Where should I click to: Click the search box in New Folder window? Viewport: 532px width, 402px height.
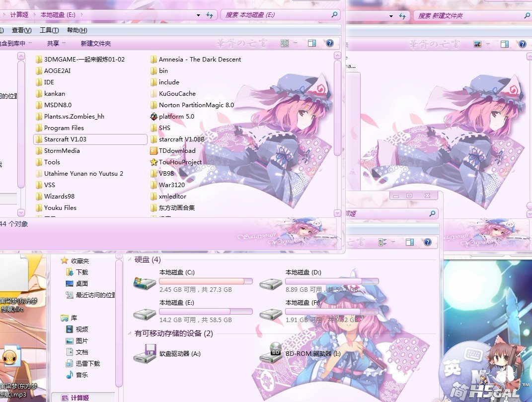pyautogui.click(x=473, y=16)
